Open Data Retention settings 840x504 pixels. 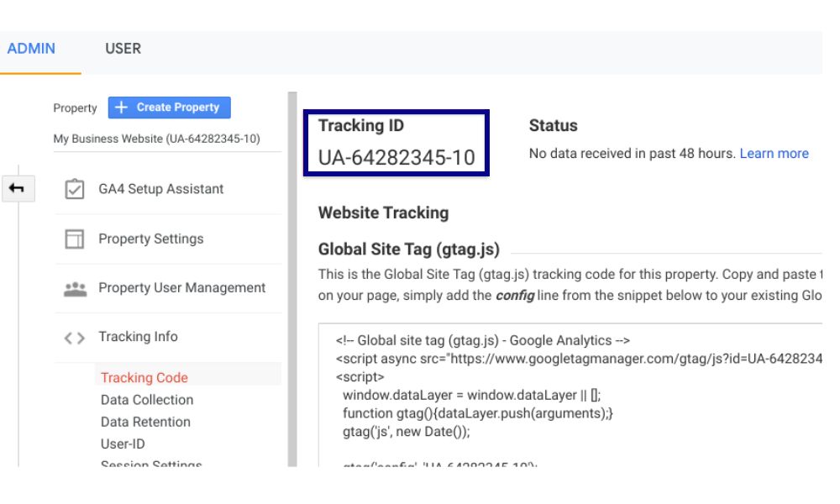pyautogui.click(x=145, y=422)
